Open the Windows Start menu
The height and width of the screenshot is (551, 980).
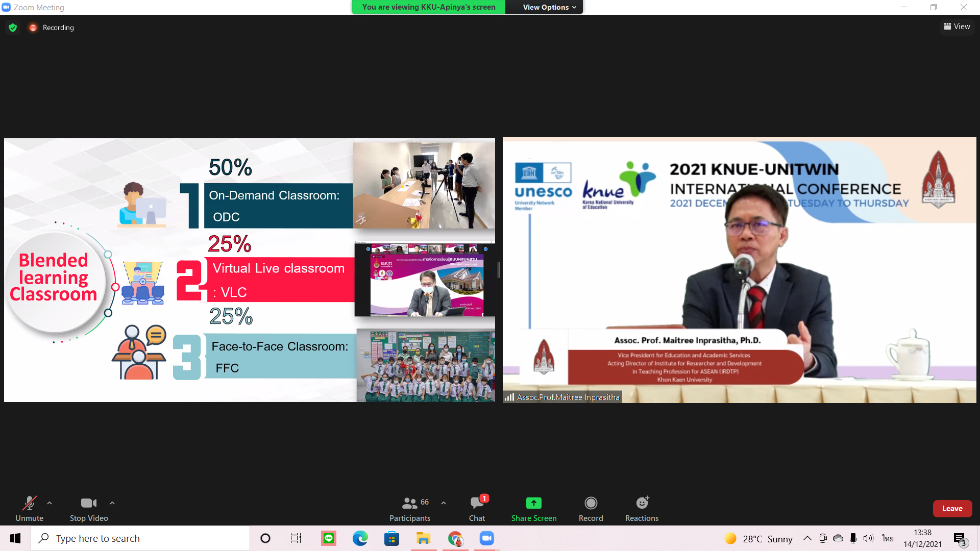15,538
